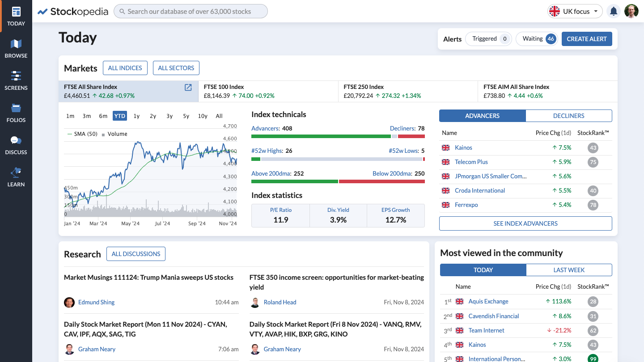
Task: Select the FTSE AIM All Share Index tab
Action: click(548, 91)
